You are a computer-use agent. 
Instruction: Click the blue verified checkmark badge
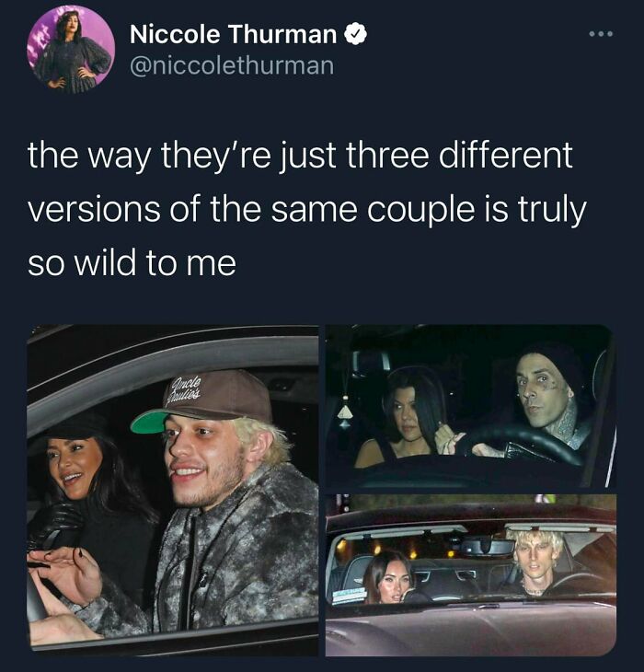click(x=356, y=34)
